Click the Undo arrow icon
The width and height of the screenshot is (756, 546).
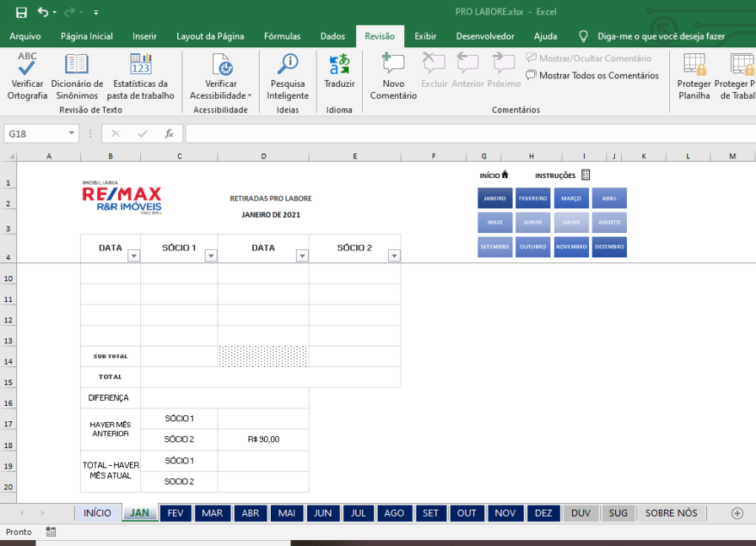43,12
